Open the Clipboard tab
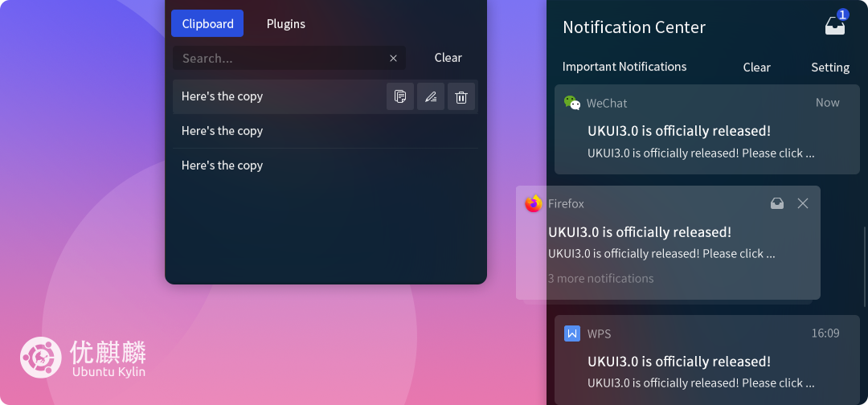Viewport: 868px width, 405px height. click(207, 24)
